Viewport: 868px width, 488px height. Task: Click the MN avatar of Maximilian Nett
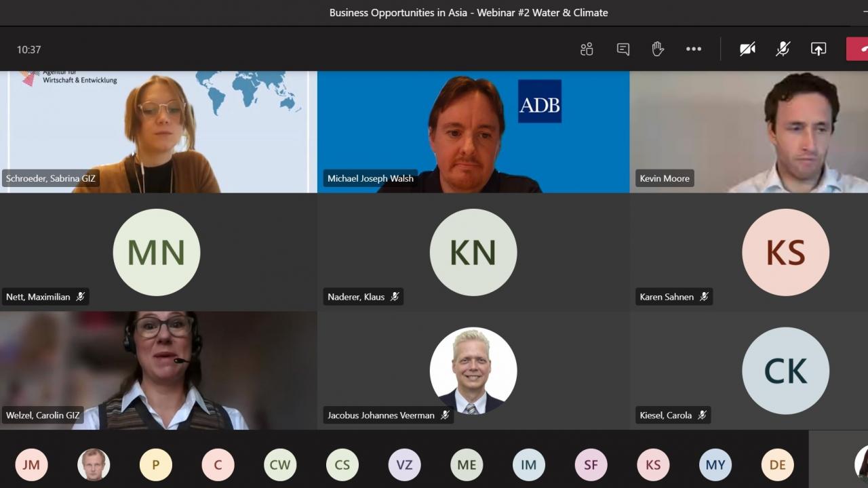[157, 252]
